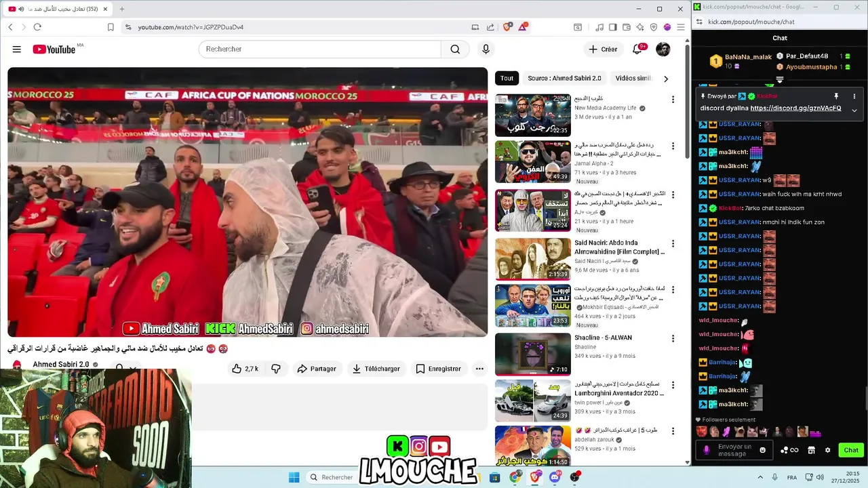Image resolution: width=868 pixels, height=488 pixels.
Task: Start YouTube voice search with microphone
Action: [x=486, y=49]
